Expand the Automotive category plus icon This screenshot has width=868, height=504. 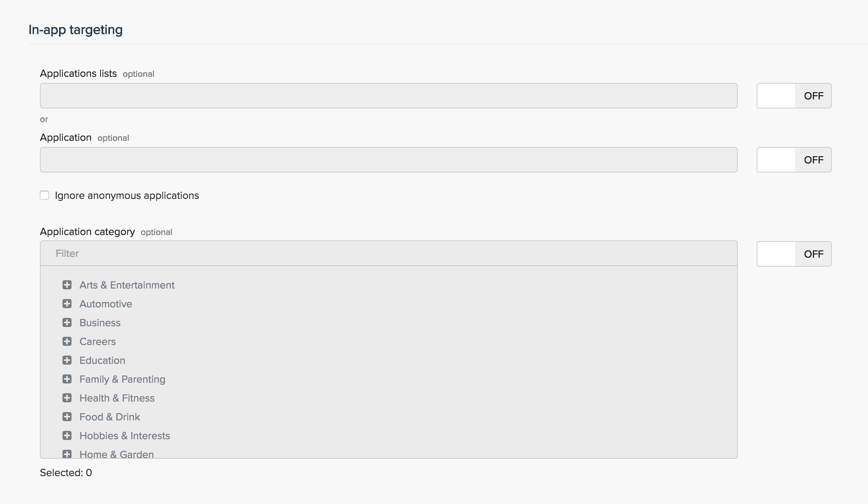[x=67, y=304]
